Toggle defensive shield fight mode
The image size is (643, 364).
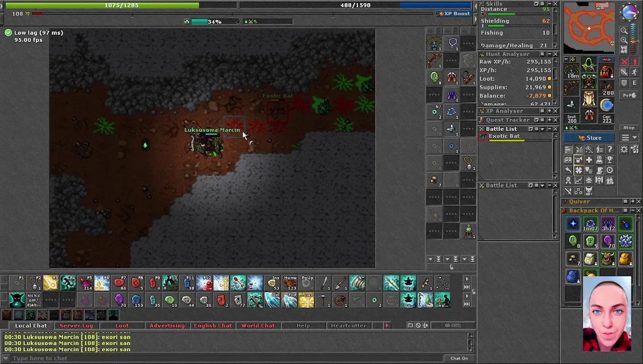(624, 82)
